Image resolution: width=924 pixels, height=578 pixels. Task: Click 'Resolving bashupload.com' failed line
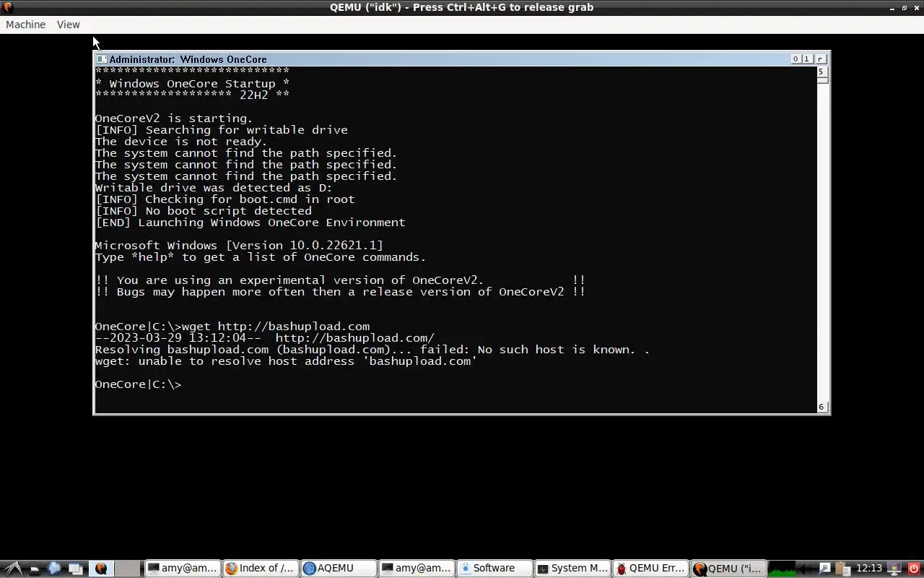(x=372, y=350)
